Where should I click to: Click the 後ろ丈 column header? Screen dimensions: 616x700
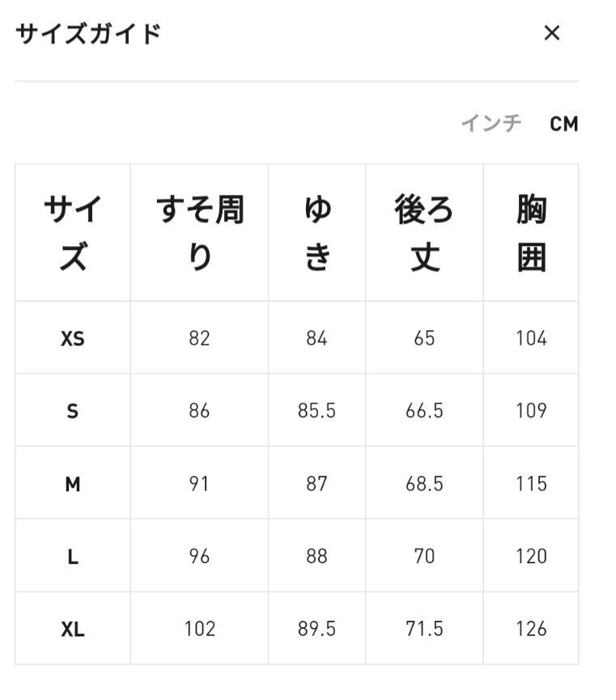(x=424, y=232)
